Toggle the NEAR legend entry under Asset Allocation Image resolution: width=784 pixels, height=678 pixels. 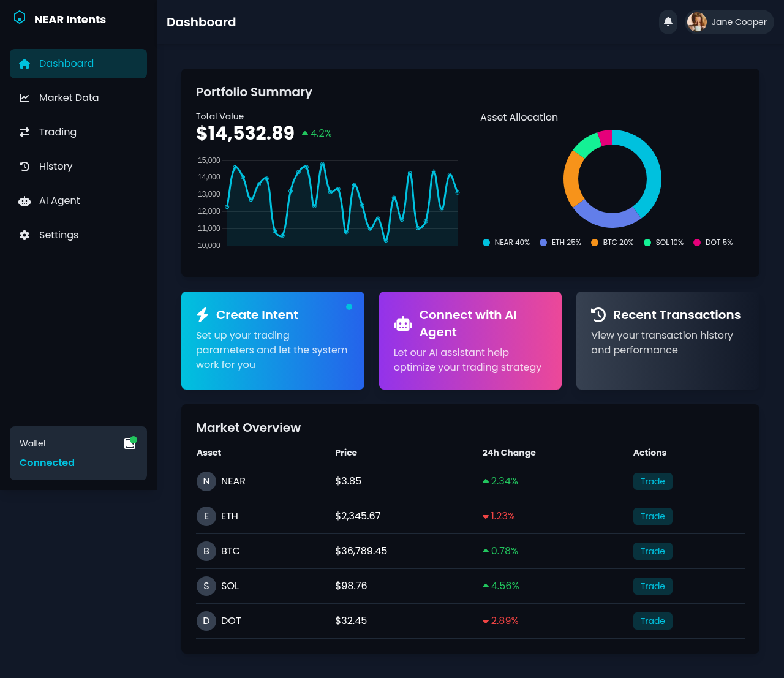click(x=506, y=243)
